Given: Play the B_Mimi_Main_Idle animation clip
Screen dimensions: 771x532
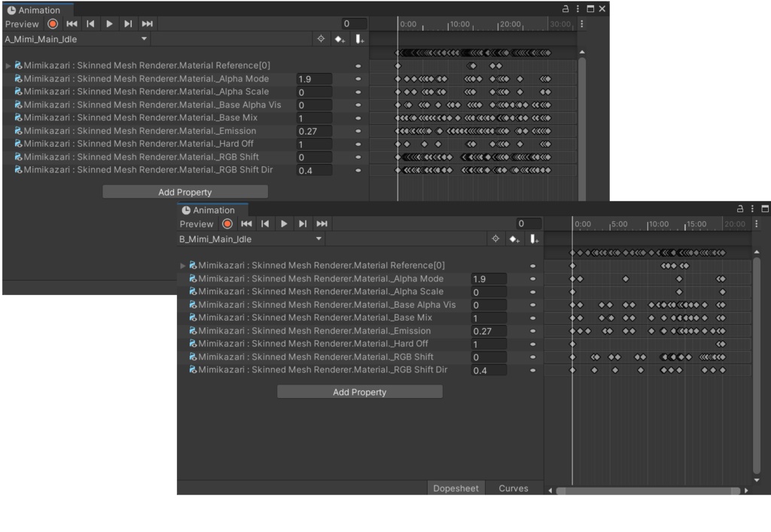Looking at the screenshot, I should pos(284,223).
